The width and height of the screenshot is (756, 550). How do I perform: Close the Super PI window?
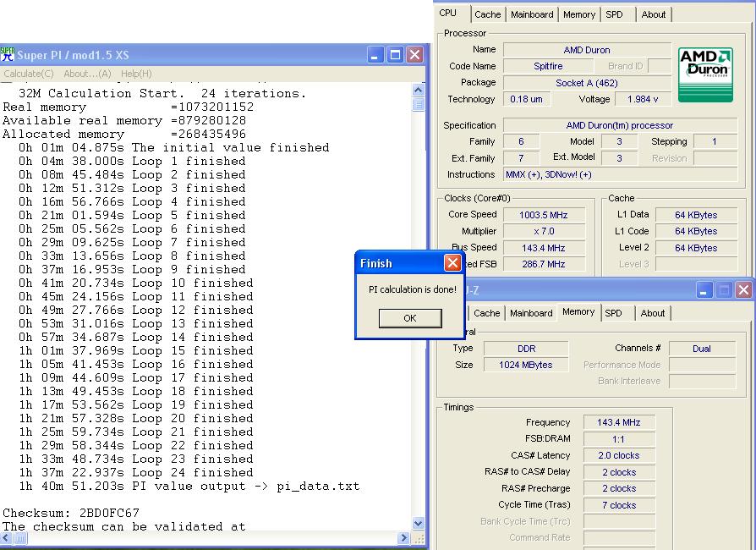tap(414, 54)
